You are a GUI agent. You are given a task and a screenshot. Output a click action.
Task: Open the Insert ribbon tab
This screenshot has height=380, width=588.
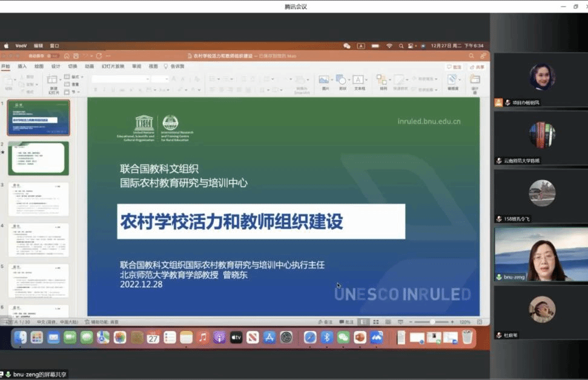pyautogui.click(x=22, y=66)
